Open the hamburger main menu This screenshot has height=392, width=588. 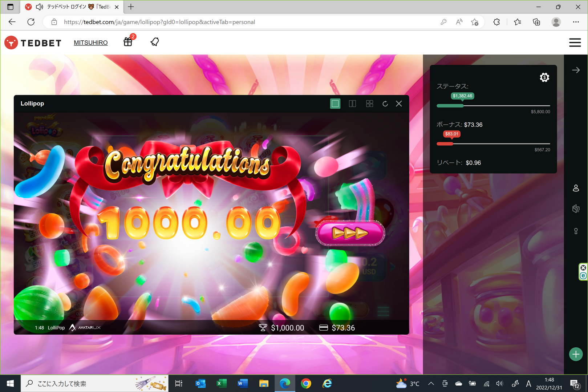[x=575, y=43]
